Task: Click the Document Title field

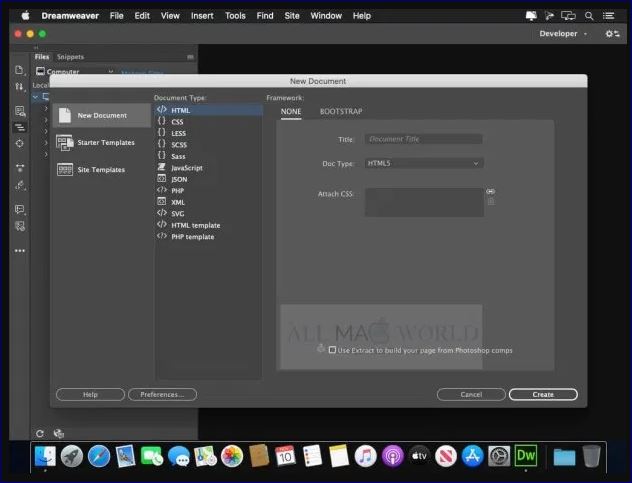Action: click(424, 139)
